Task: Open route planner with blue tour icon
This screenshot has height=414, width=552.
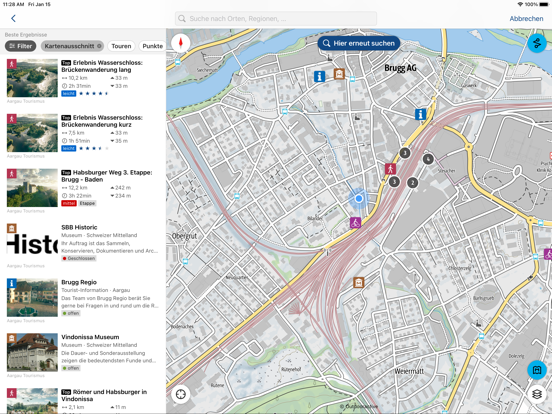Action: click(537, 44)
